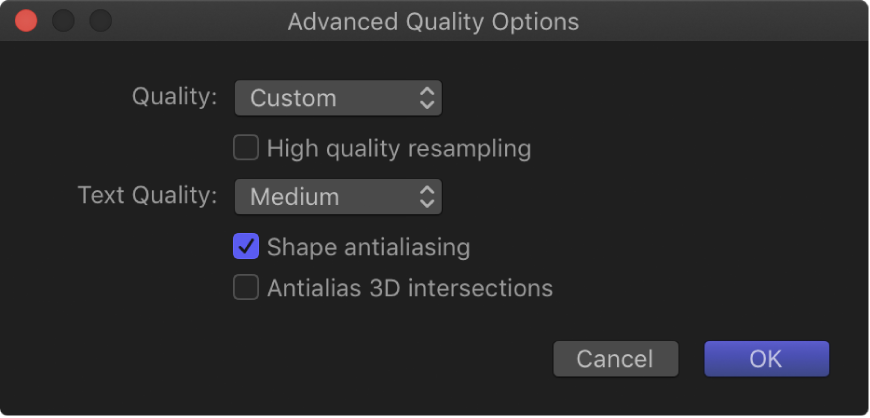Click the dimmed zoom window button
870x418 pixels.
[100, 20]
